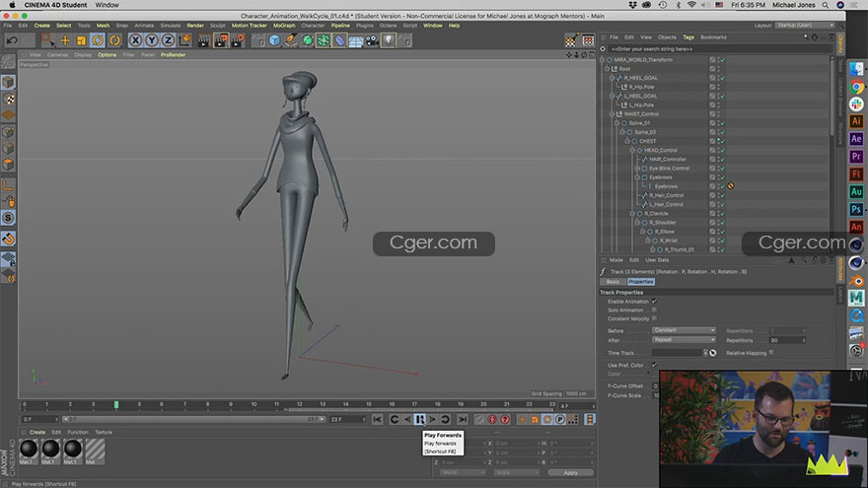Collapse the WAIST_Control tree node
Viewport: 868px width, 488px height.
point(613,114)
